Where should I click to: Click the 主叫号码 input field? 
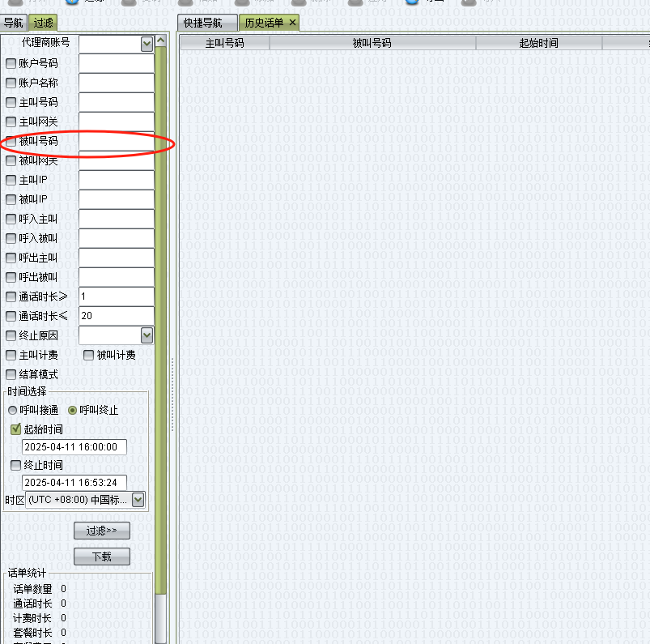click(116, 102)
